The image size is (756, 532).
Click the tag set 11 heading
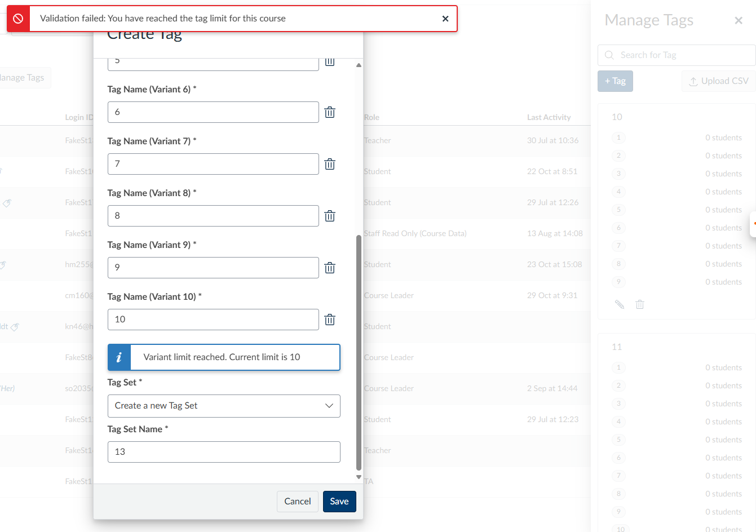pyautogui.click(x=617, y=347)
